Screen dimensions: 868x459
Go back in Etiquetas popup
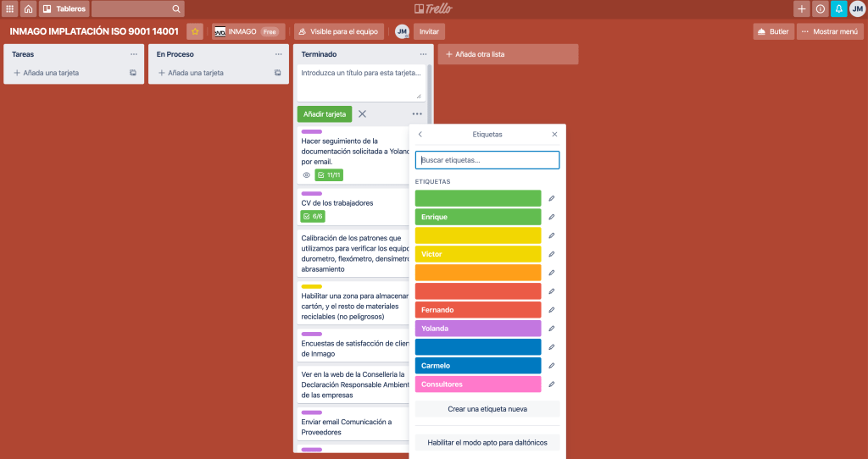click(x=420, y=135)
